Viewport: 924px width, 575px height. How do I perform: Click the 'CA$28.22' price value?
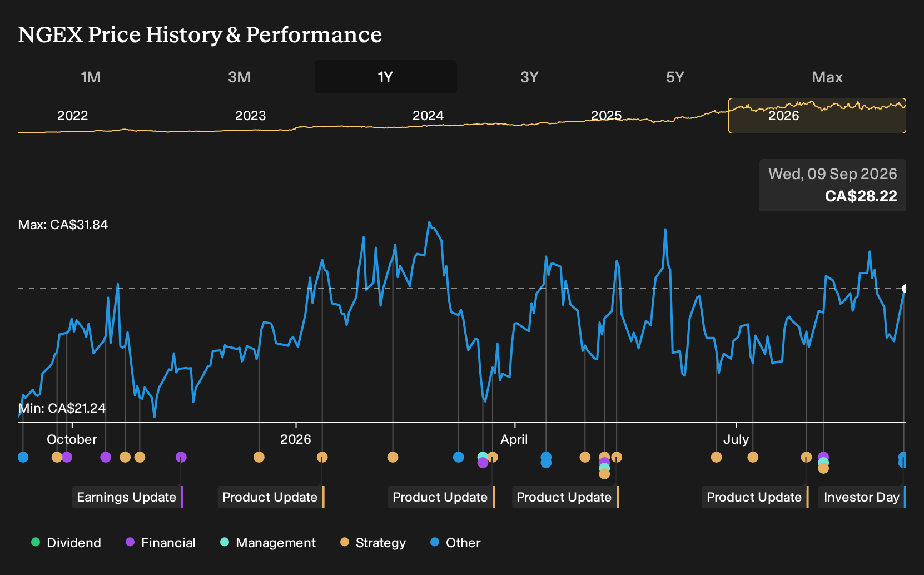(861, 196)
